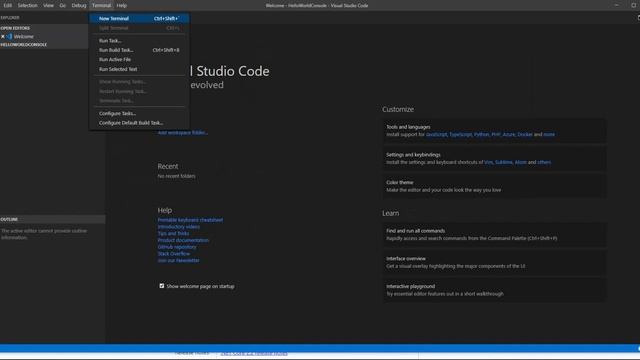
Task: Open Printable keyboard cheatsheet link
Action: click(190, 220)
